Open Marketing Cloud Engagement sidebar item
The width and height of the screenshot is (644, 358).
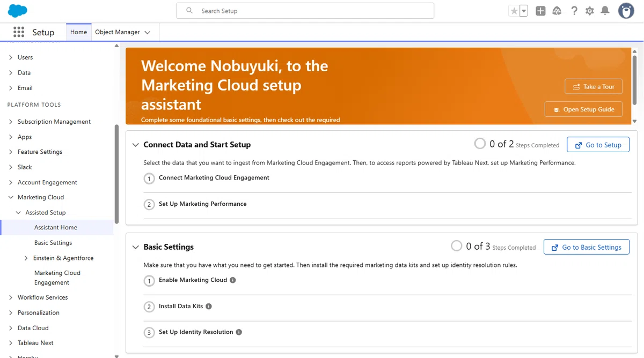57,278
